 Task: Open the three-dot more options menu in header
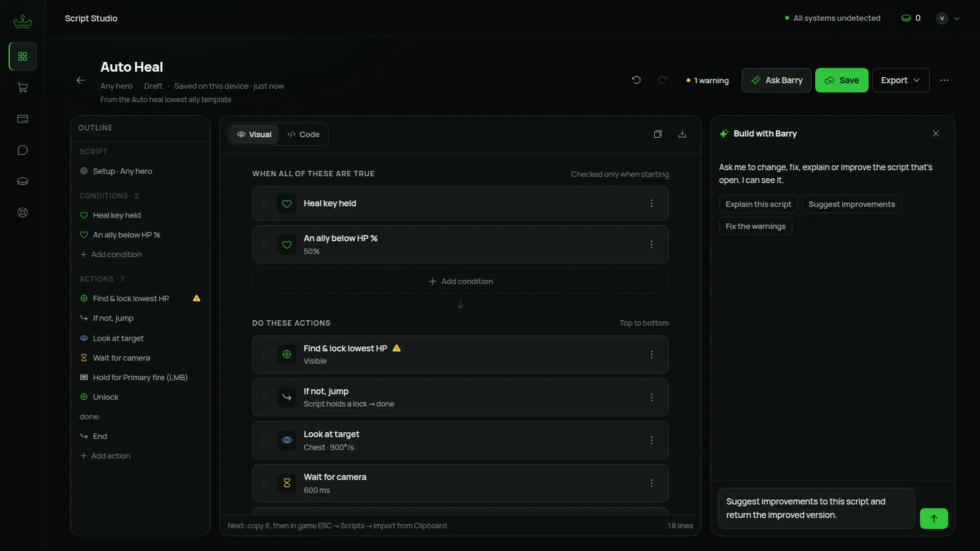[x=944, y=80]
